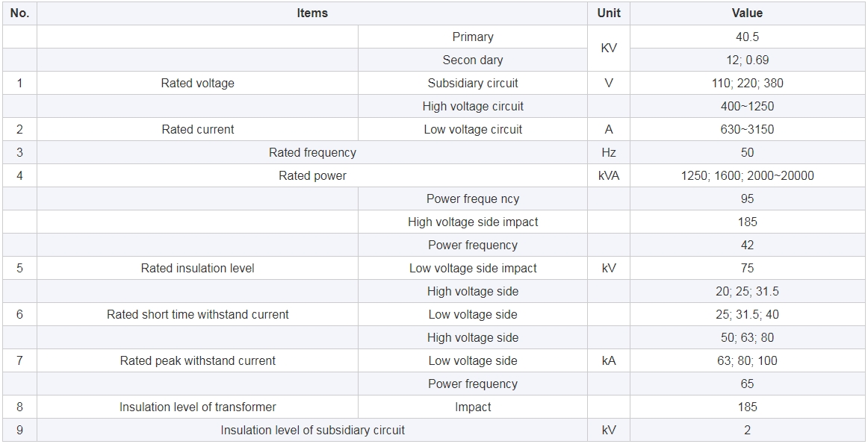Select the 'Subsidiary circuit' cell

(x=472, y=83)
